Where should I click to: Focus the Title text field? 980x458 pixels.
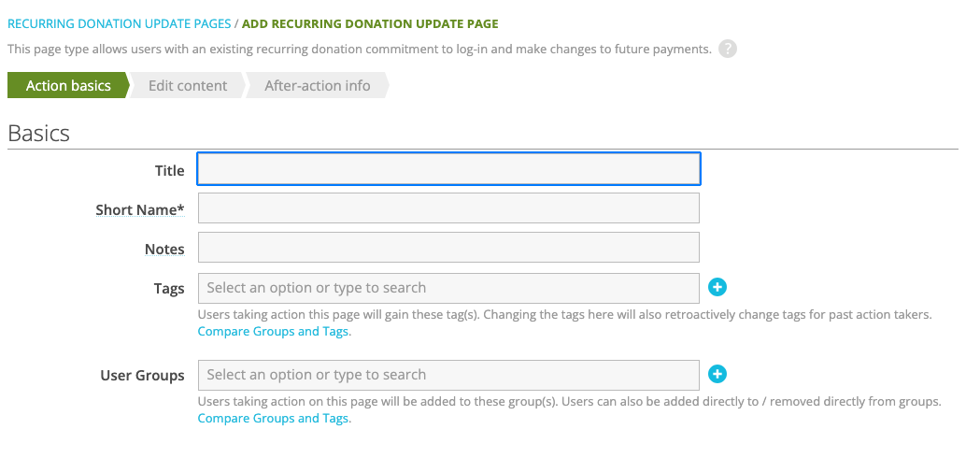[448, 169]
